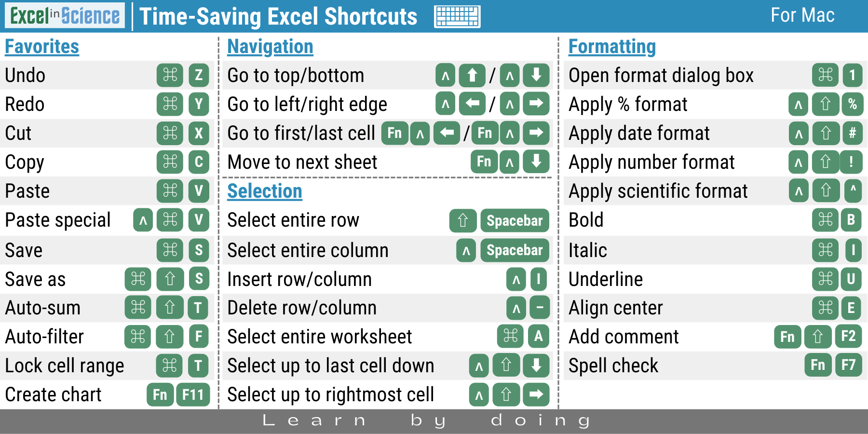The image size is (868, 434).
Task: Click the Z key icon beside Undo
Action: [199, 75]
